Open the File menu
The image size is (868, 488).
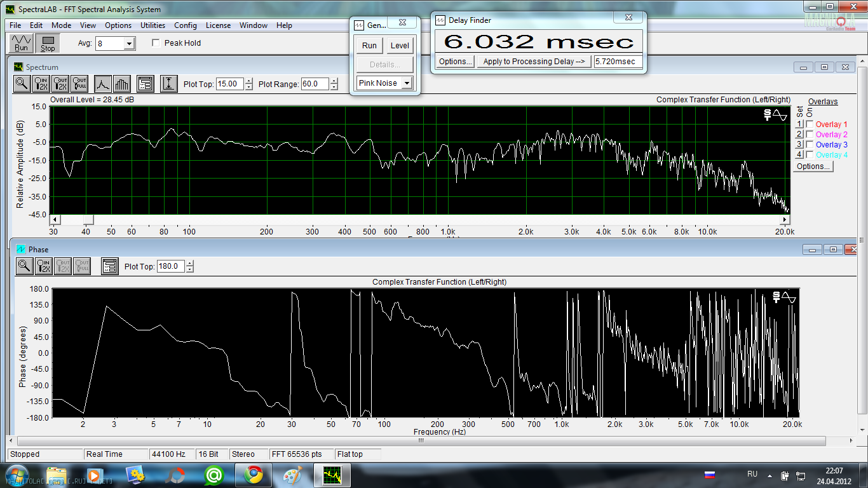15,25
